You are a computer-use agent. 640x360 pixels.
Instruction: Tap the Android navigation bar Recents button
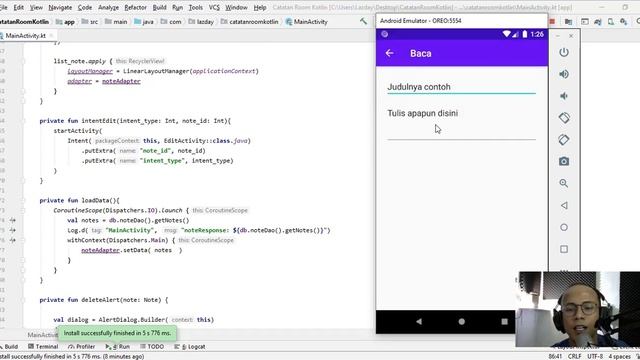tap(504, 322)
